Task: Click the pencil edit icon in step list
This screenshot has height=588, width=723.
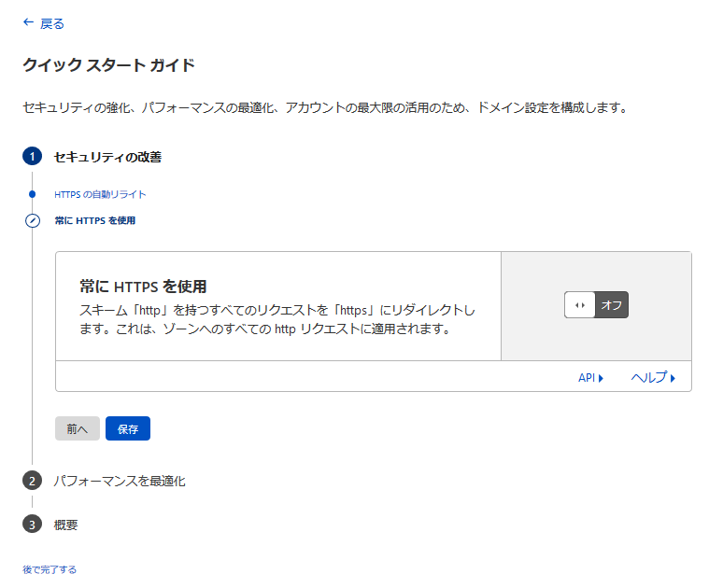Action: click(33, 221)
